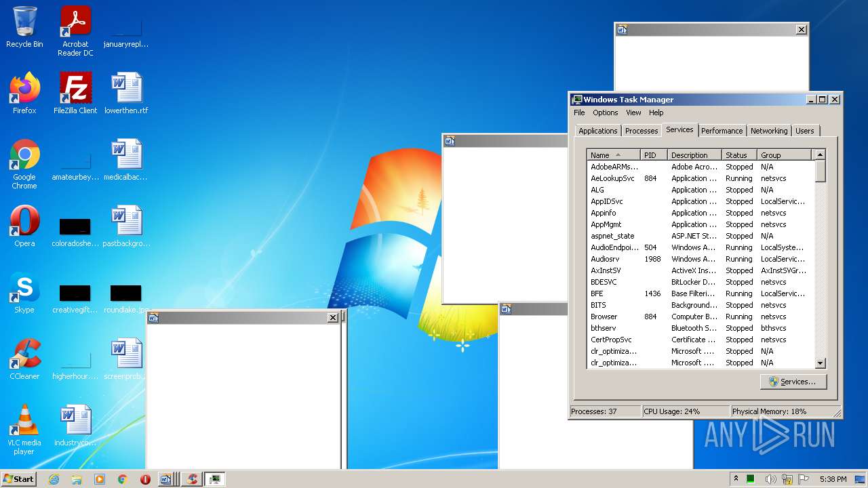The image size is (868, 488).
Task: Sort services by PID column header
Action: coord(654,155)
